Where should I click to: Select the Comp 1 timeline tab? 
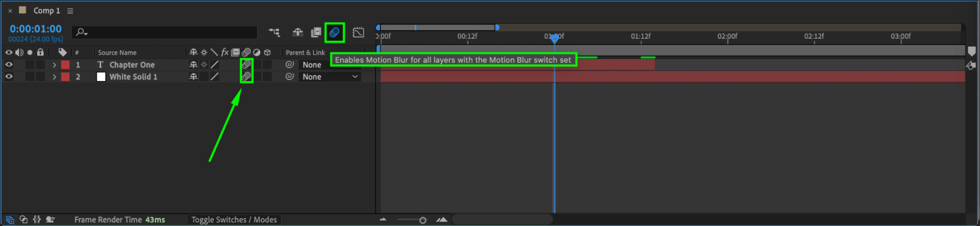point(47,10)
